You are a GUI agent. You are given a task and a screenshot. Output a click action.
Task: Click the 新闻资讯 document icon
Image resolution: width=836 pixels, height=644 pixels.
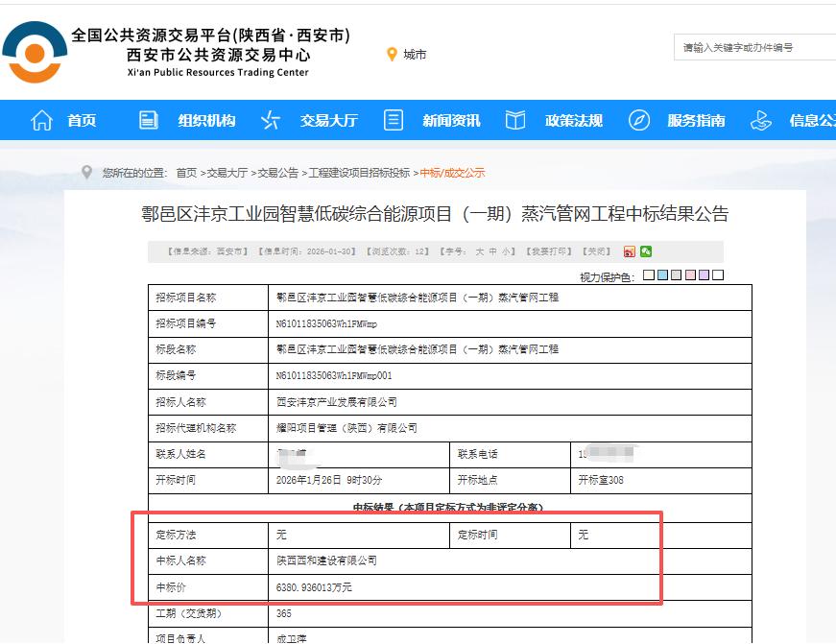pos(393,120)
